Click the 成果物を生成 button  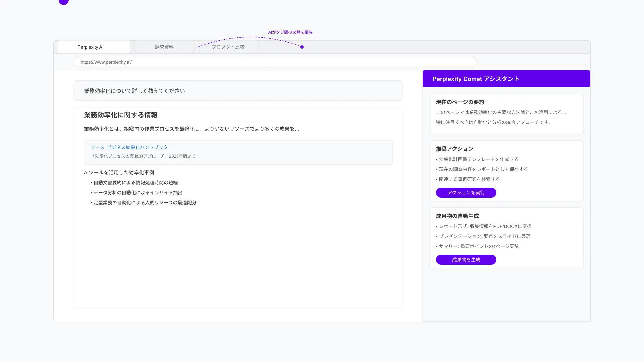pyautogui.click(x=466, y=260)
